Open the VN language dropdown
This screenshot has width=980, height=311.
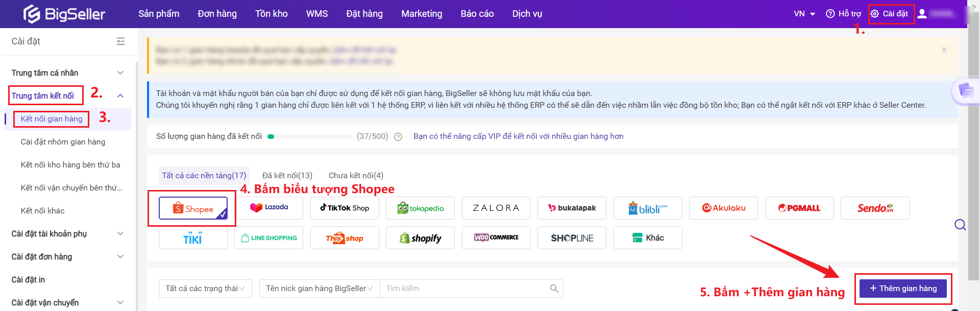[804, 14]
